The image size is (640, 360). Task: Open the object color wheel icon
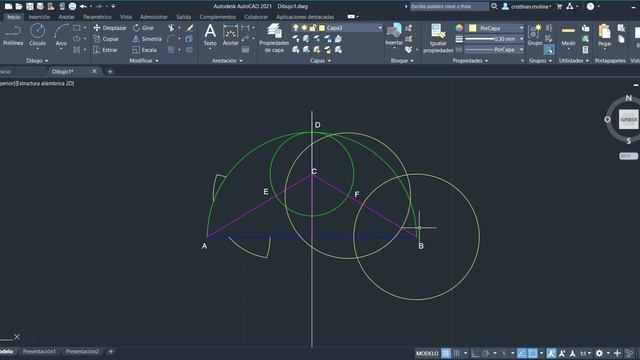tap(459, 28)
